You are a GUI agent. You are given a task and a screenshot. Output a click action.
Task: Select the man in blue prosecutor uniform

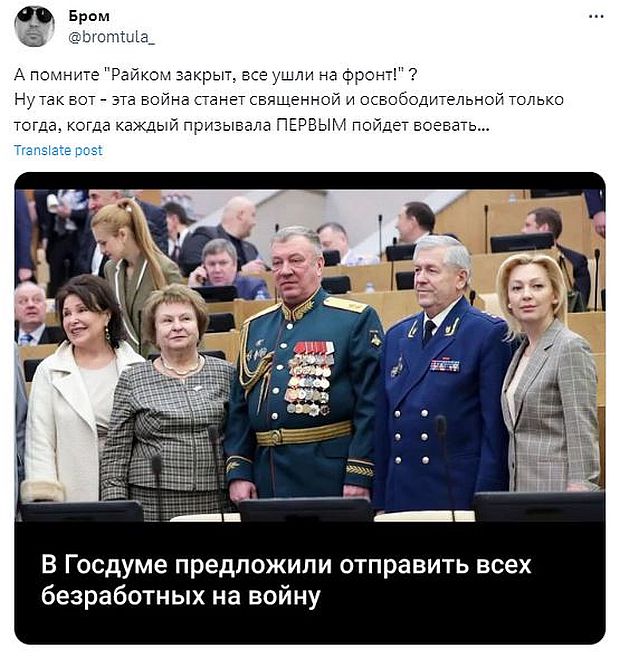pos(444,374)
